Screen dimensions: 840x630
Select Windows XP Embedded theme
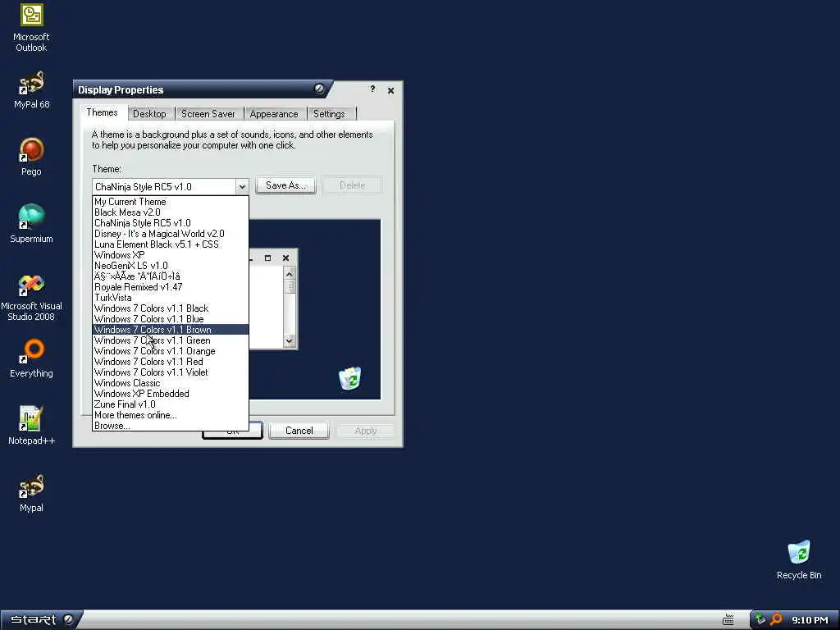point(171,394)
